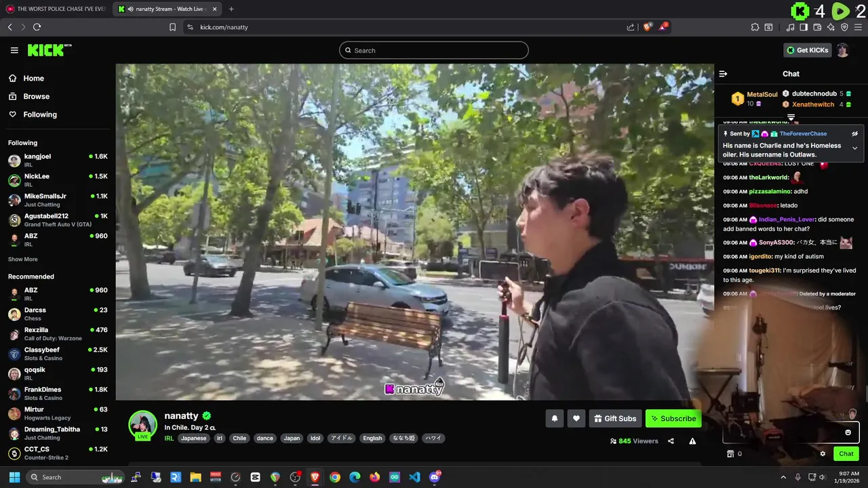Click the Kick logo to go home
The width and height of the screenshot is (868, 488).
(x=49, y=50)
